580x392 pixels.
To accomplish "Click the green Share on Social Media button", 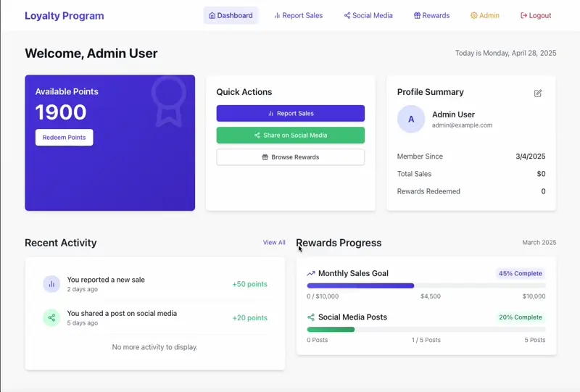I will click(x=290, y=135).
